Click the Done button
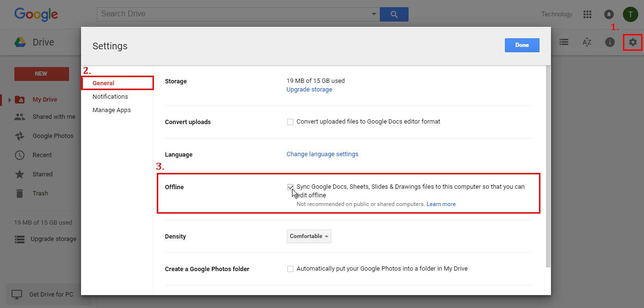The width and height of the screenshot is (644, 308). coord(522,45)
